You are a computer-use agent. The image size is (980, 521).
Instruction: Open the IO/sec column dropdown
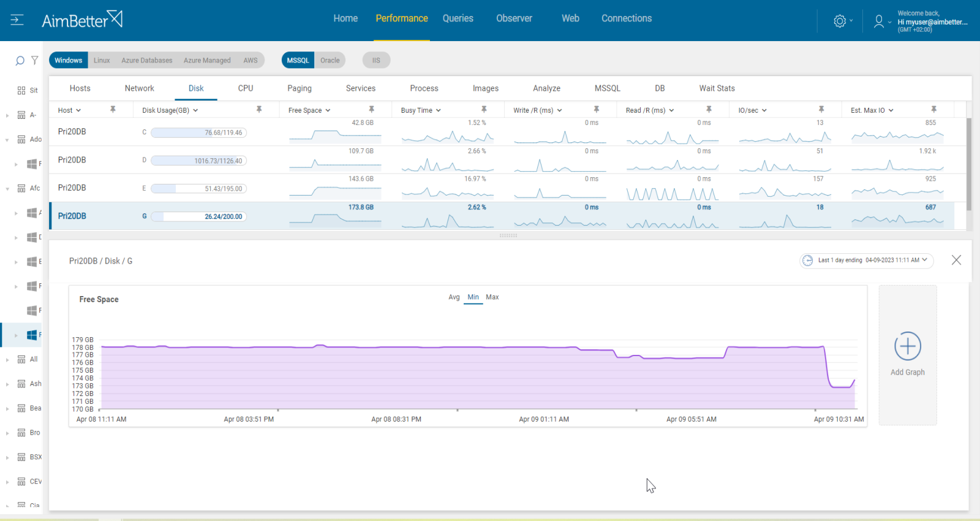[764, 111]
